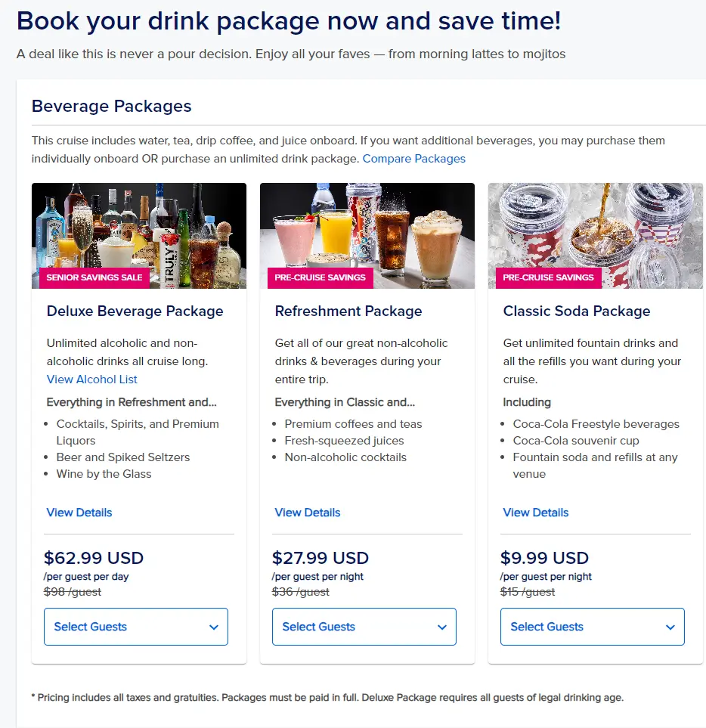View Details for the Deluxe Beverage Package
The width and height of the screenshot is (706, 728).
pos(79,513)
